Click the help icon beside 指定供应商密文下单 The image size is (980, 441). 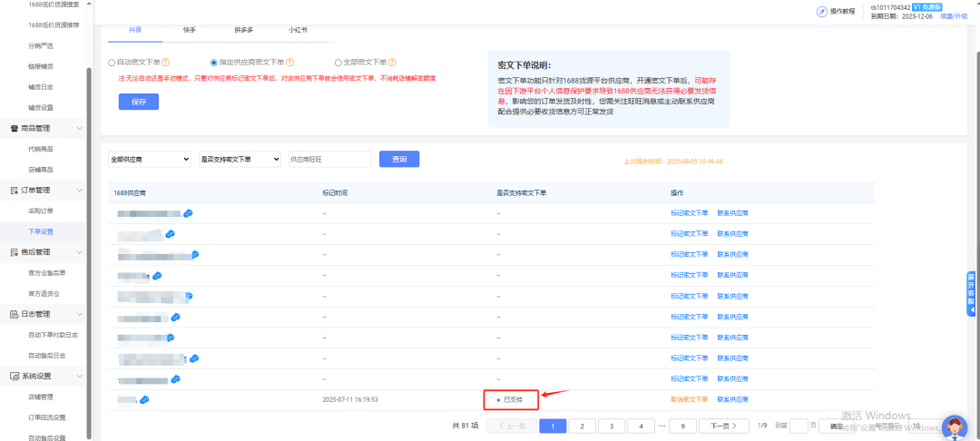tap(292, 63)
